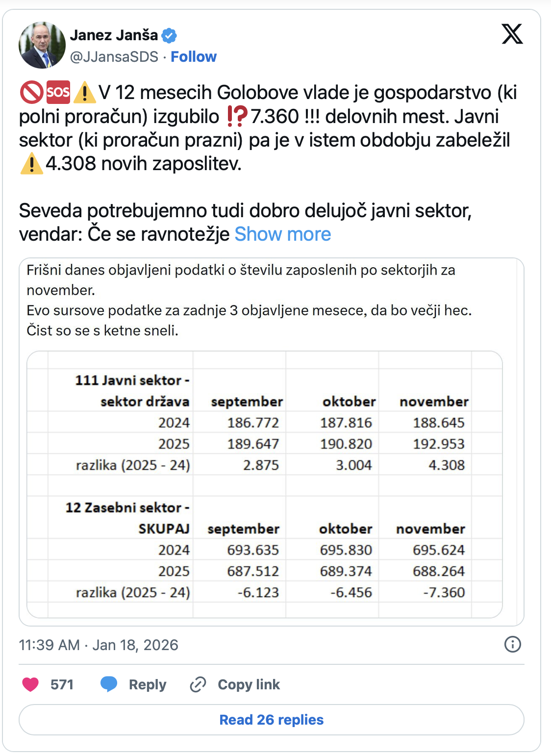Open Janez Janša's profile avatar

tap(42, 45)
